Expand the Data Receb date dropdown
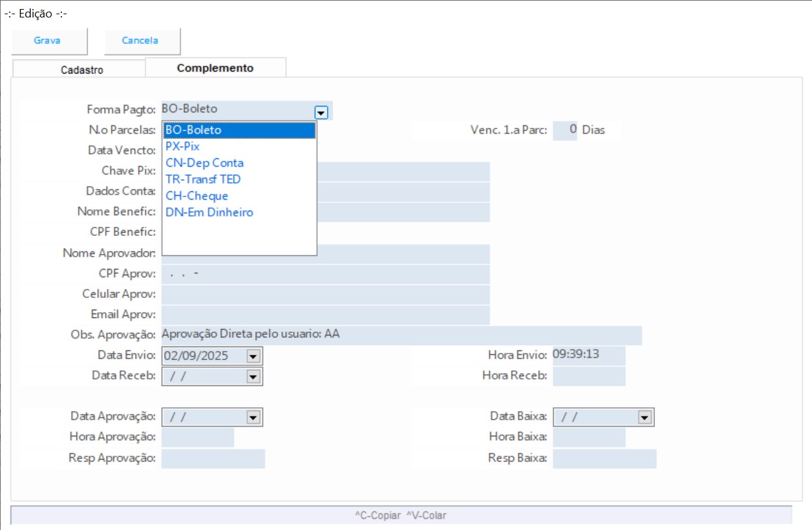Image resolution: width=812 pixels, height=530 pixels. tap(253, 376)
